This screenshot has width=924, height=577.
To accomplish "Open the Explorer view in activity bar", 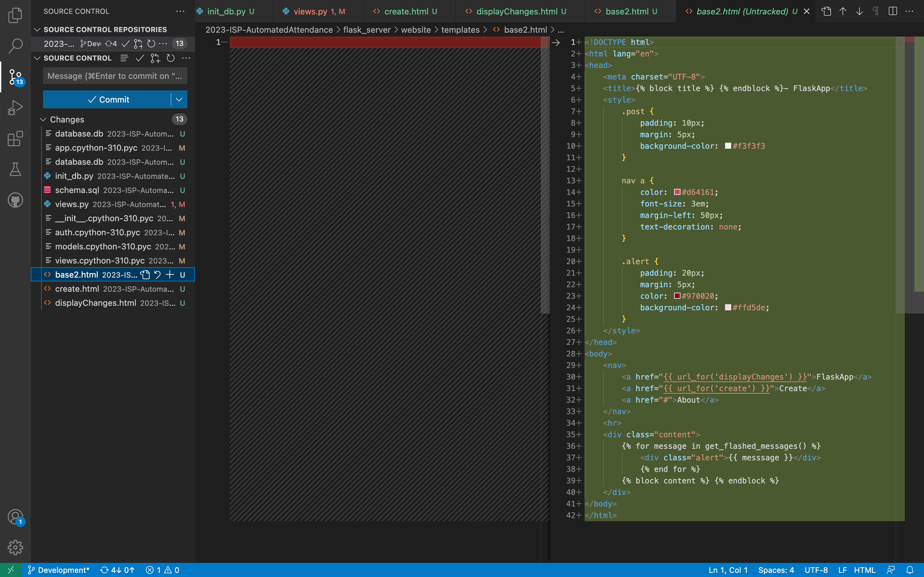I will click(x=15, y=15).
